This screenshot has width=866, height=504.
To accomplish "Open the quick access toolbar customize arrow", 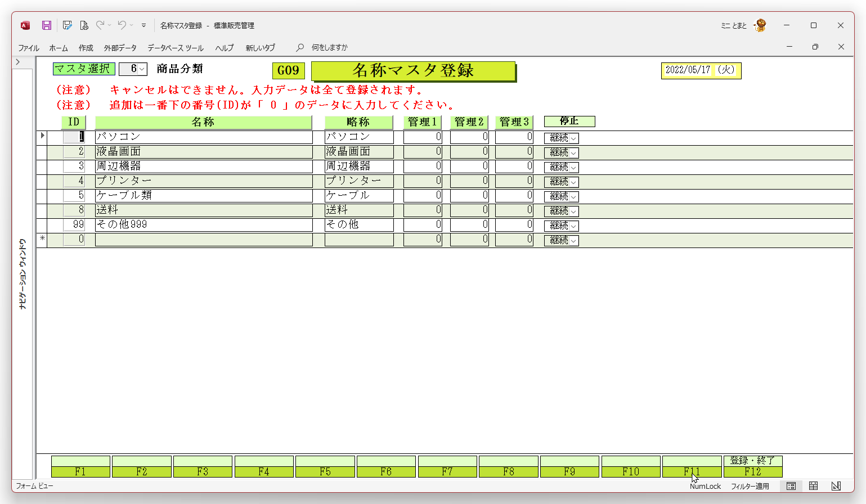I will (x=143, y=25).
